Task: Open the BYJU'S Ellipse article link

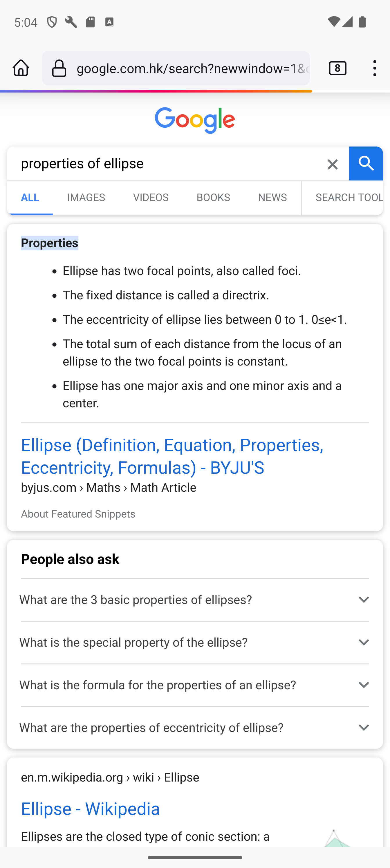Action: click(172, 456)
